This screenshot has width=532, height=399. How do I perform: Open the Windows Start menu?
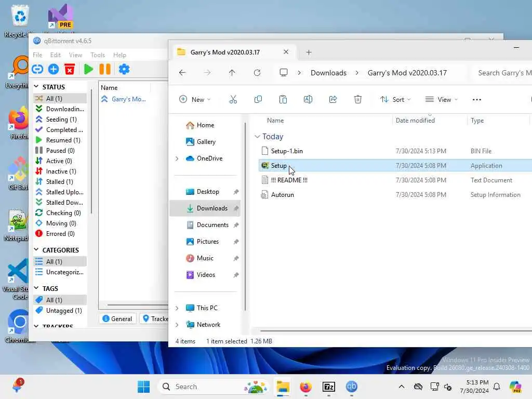[x=143, y=387]
